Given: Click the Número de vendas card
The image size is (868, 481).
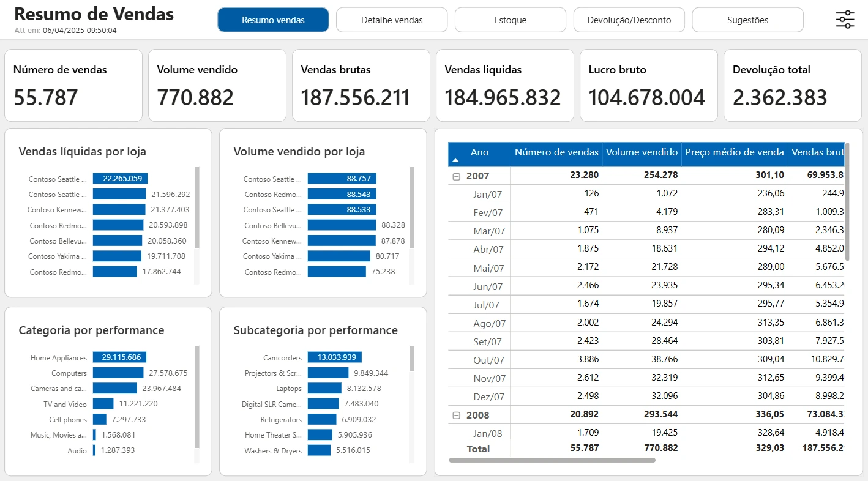Looking at the screenshot, I should (73, 85).
